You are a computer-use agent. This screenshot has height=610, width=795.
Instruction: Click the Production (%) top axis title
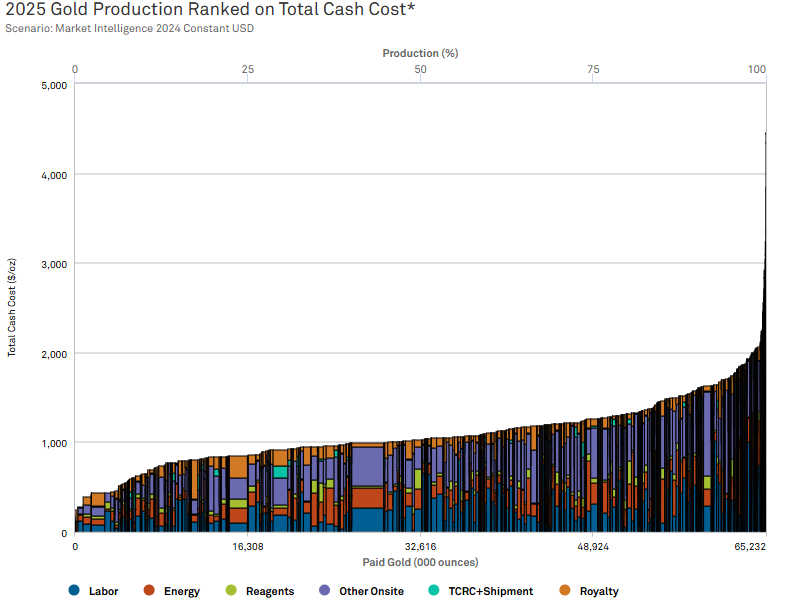coord(420,52)
